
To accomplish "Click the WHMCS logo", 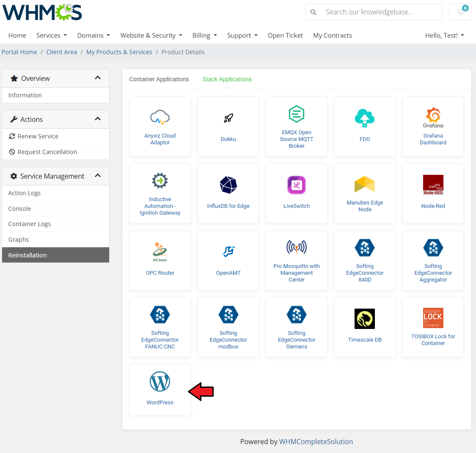I will [x=42, y=12].
